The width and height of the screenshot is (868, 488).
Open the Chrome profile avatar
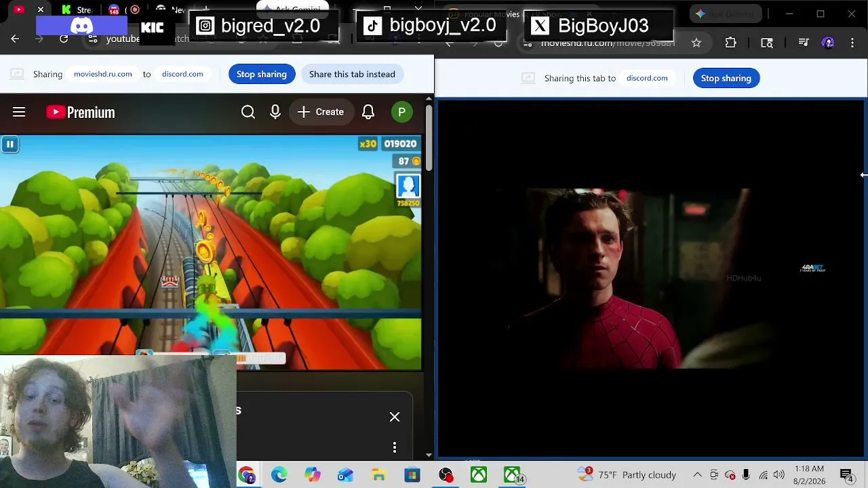(x=828, y=43)
